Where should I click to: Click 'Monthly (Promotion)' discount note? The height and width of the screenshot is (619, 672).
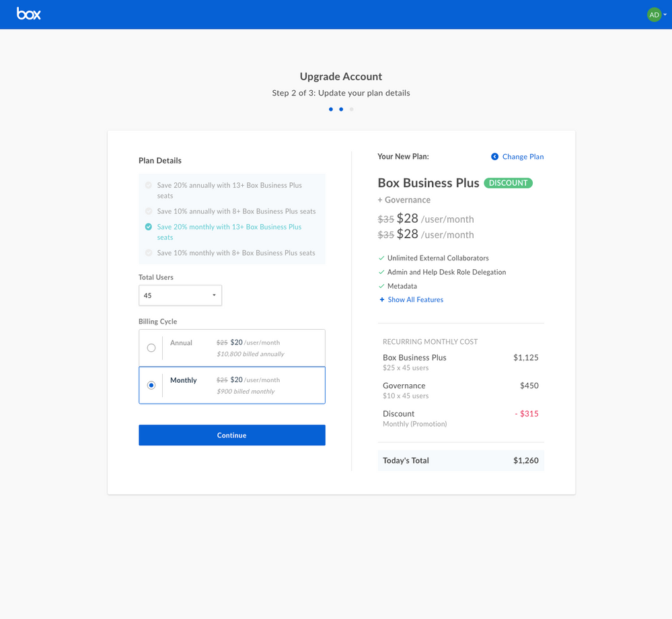pyautogui.click(x=415, y=424)
